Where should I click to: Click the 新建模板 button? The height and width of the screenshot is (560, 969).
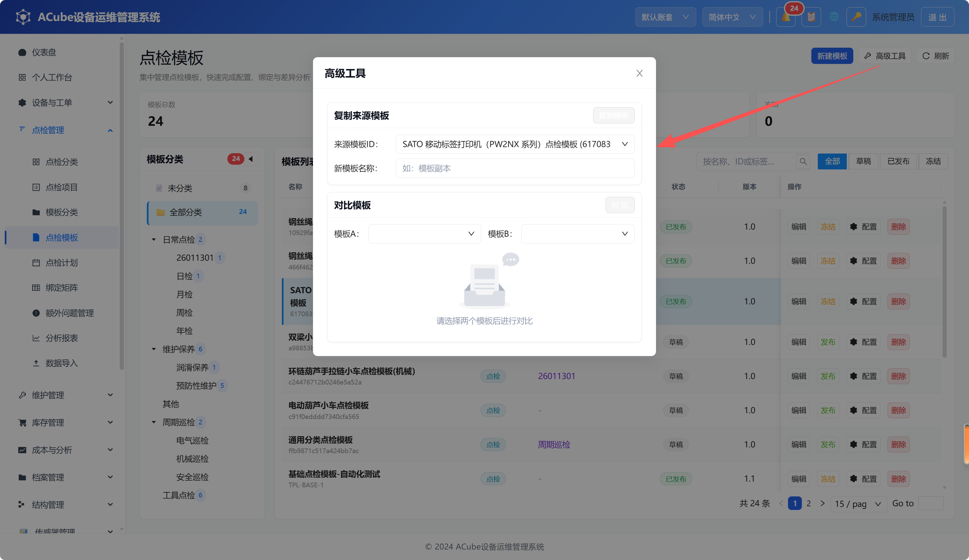point(832,56)
